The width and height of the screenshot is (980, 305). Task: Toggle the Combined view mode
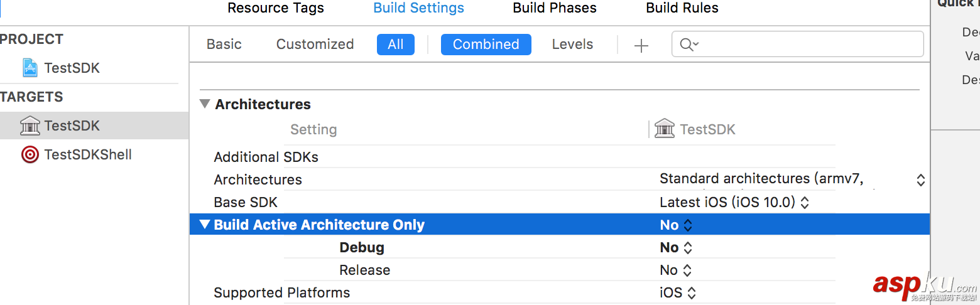[x=486, y=45]
